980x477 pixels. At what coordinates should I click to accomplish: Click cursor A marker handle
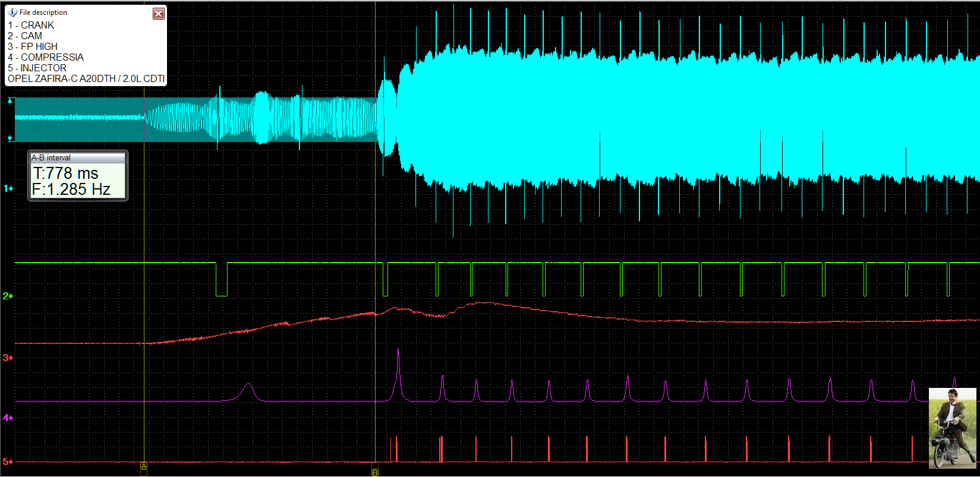pyautogui.click(x=144, y=466)
